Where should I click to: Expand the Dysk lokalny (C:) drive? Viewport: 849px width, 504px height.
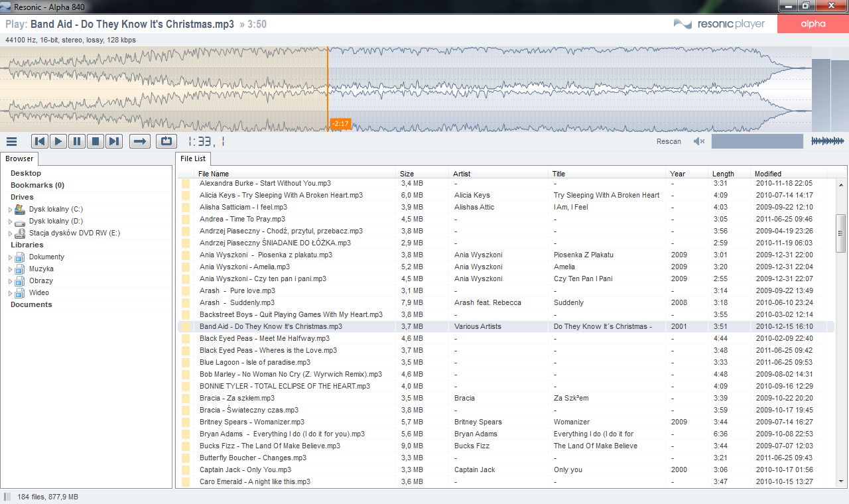[10, 210]
